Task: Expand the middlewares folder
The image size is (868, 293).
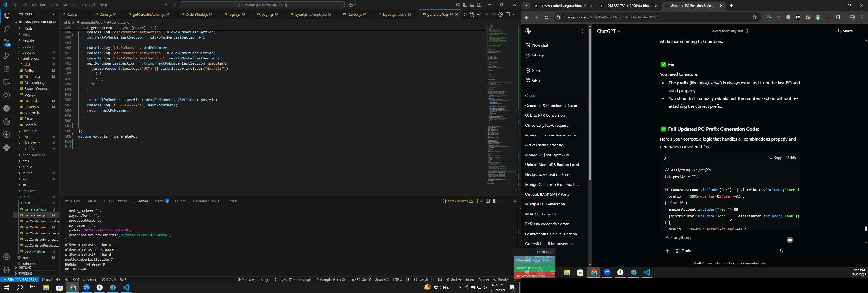Action: (x=32, y=143)
